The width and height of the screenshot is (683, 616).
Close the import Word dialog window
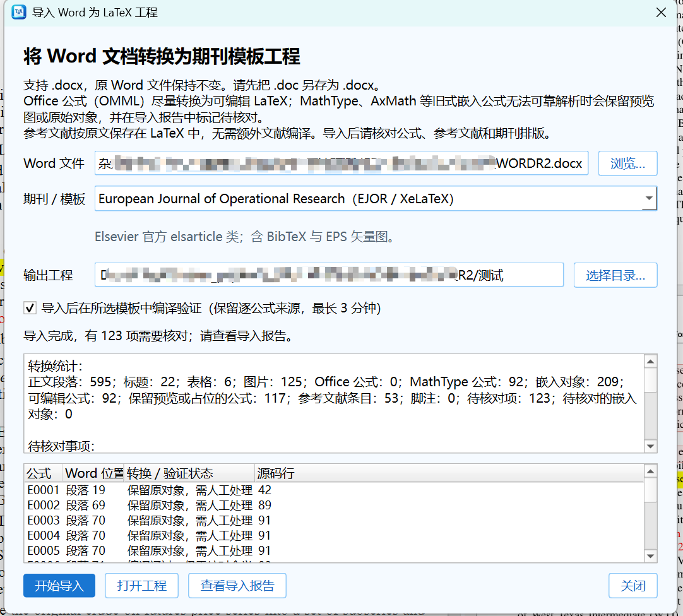pyautogui.click(x=661, y=13)
